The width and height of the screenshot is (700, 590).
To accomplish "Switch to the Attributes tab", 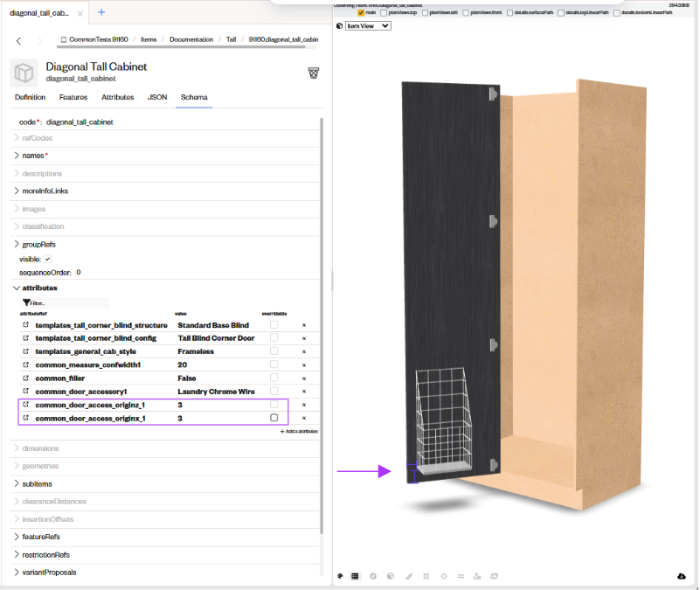I will click(x=117, y=97).
